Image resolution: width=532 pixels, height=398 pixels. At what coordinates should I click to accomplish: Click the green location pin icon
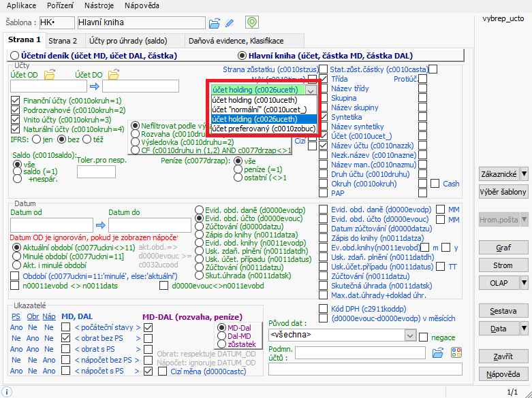pyautogui.click(x=252, y=22)
